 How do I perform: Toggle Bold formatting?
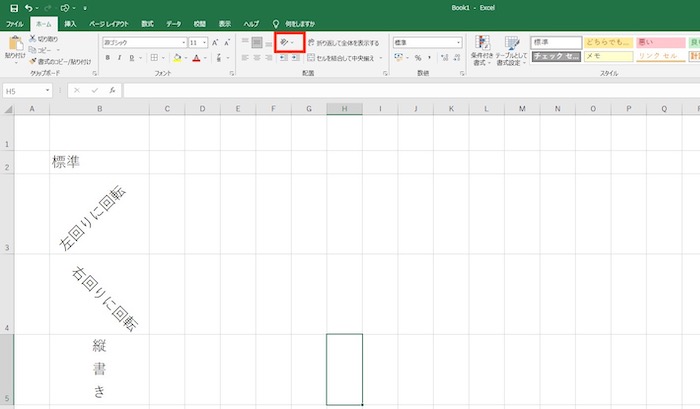[108, 58]
